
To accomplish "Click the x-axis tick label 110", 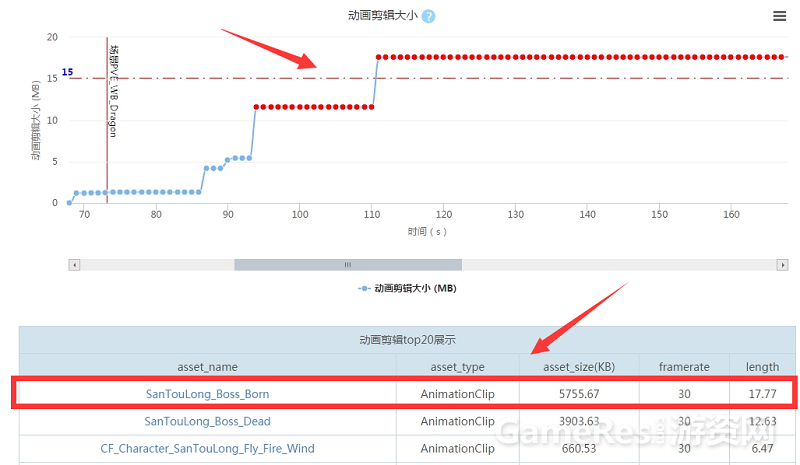I will (x=372, y=214).
